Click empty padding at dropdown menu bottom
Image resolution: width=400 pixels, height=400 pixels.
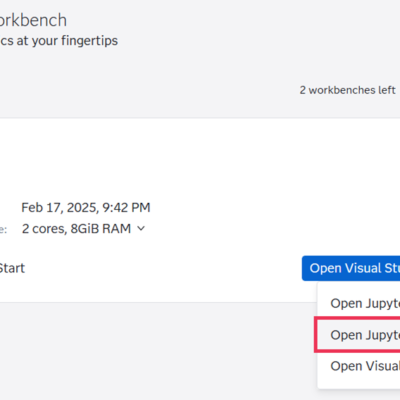[x=359, y=385]
